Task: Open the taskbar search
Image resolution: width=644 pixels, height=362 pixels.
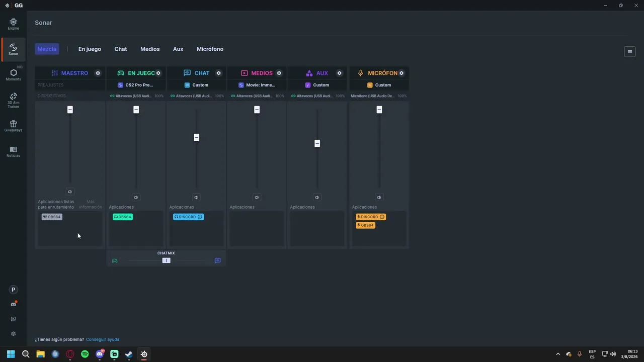Action: pos(26,354)
